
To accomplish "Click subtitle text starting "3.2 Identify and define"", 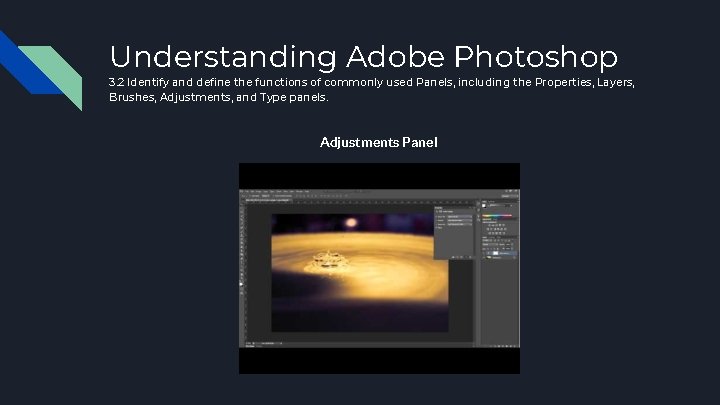I will pos(372,90).
